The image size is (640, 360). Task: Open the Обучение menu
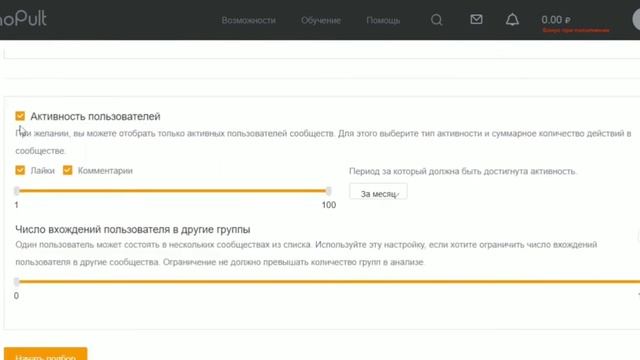[x=321, y=20]
